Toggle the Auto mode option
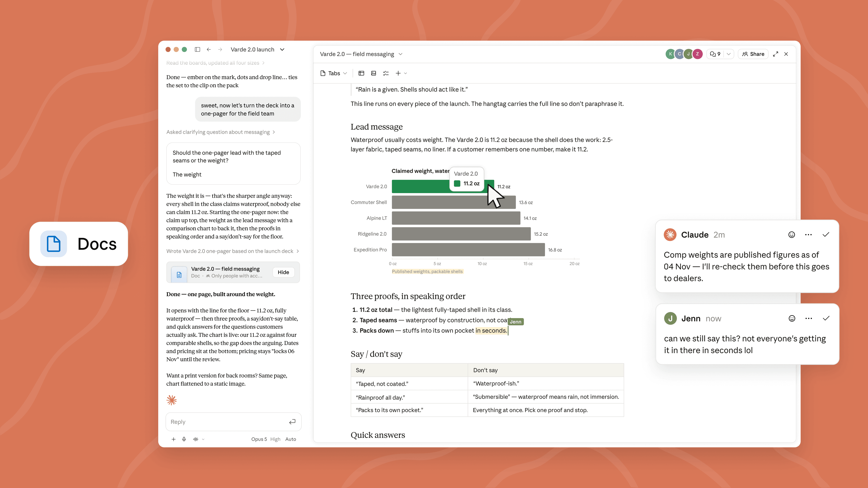Screen dimensions: 868x488 point(290,439)
